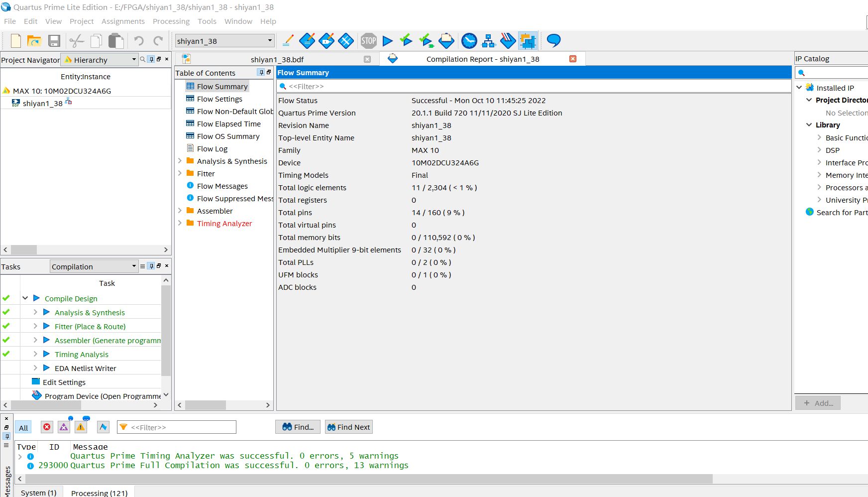Click the IP Catalog search field
Viewport: 868px width, 497px height.
[x=832, y=73]
